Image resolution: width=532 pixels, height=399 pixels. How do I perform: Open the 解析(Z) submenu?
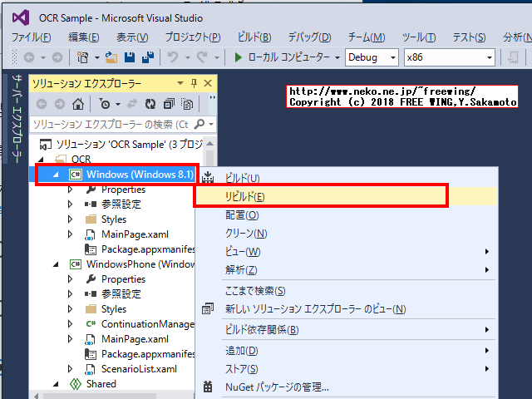[346, 269]
